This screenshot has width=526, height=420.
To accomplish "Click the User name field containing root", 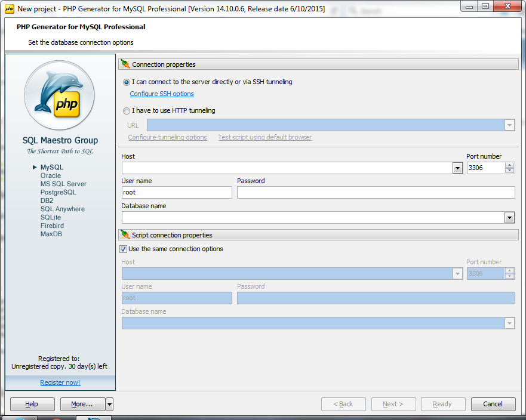I will (177, 193).
